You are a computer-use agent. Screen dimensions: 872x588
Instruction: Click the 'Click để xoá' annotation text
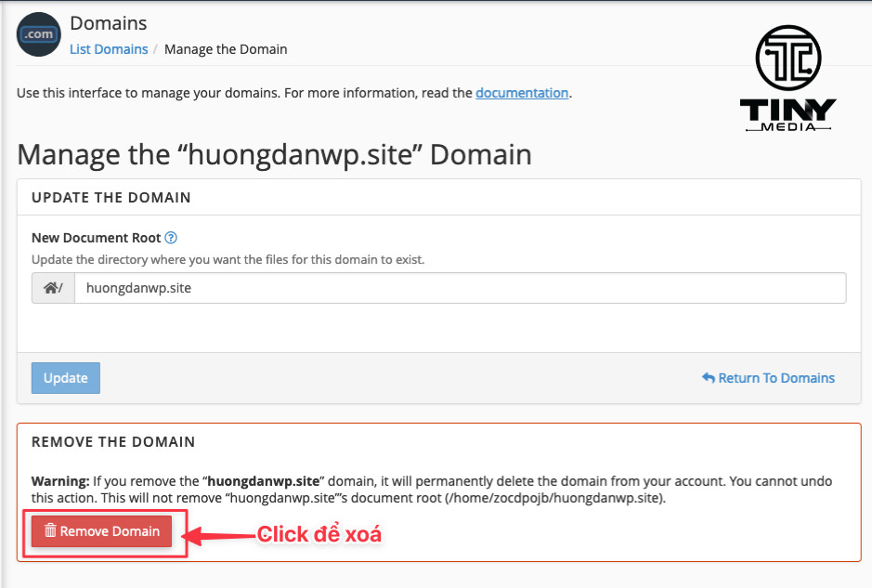coord(319,534)
